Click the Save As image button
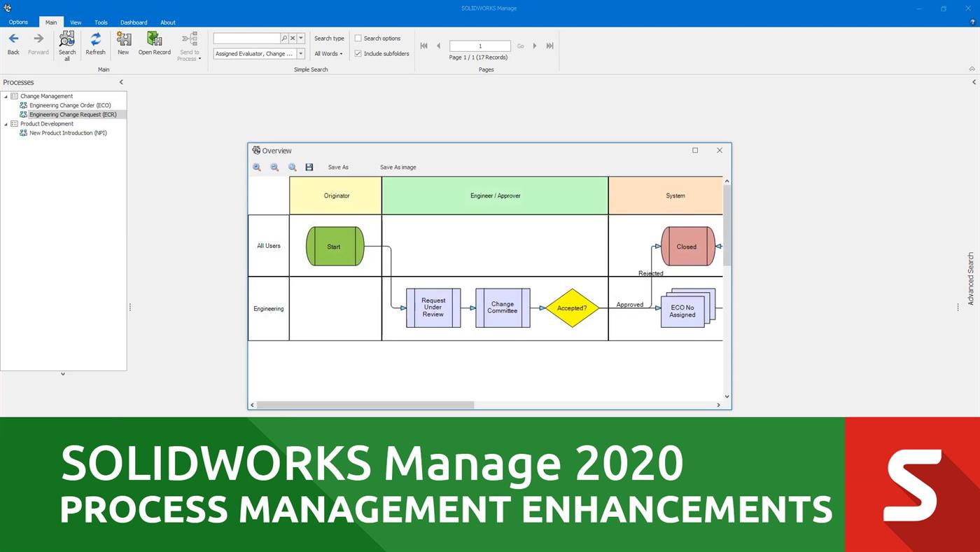The image size is (980, 552). coord(398,167)
